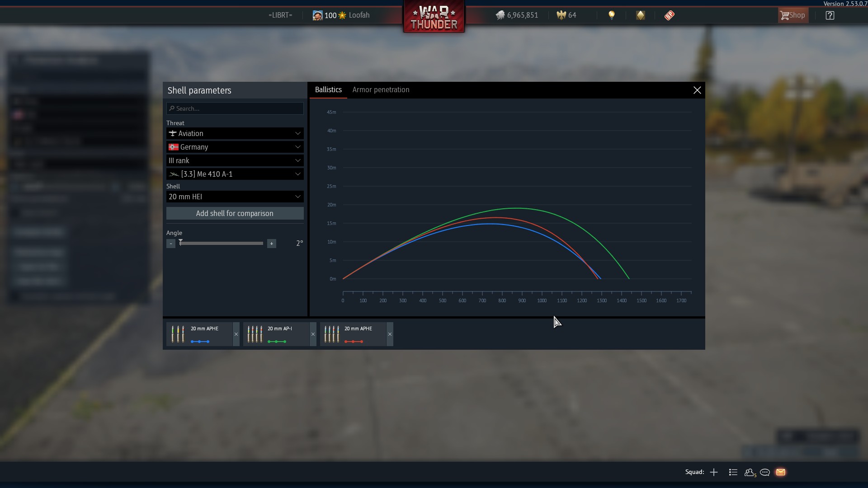Open the red battle pass ticket icon

pos(669,15)
